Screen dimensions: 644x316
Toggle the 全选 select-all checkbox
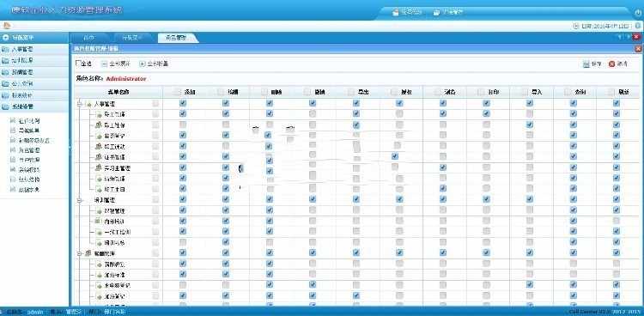(x=78, y=64)
